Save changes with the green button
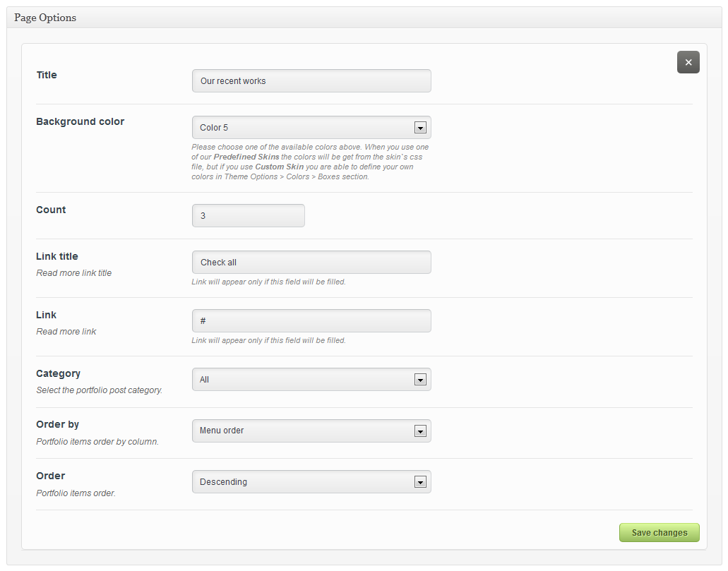Image resolution: width=728 pixels, height=571 pixels. pos(659,533)
